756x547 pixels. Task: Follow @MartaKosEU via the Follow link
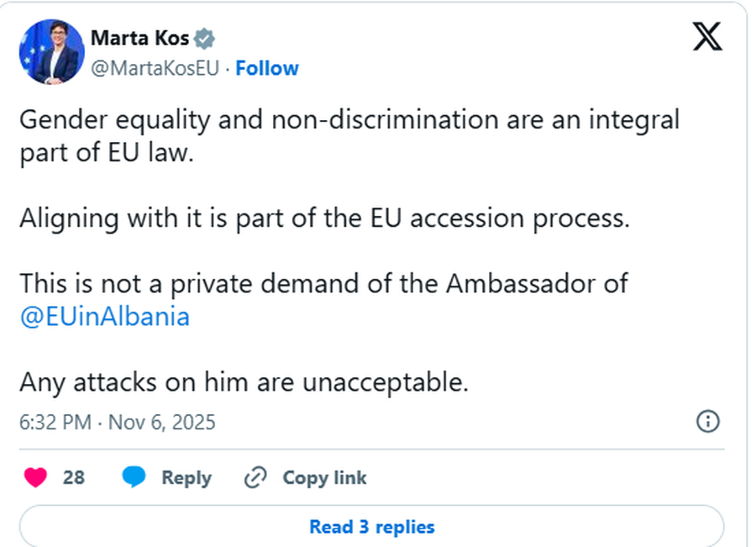pos(267,68)
